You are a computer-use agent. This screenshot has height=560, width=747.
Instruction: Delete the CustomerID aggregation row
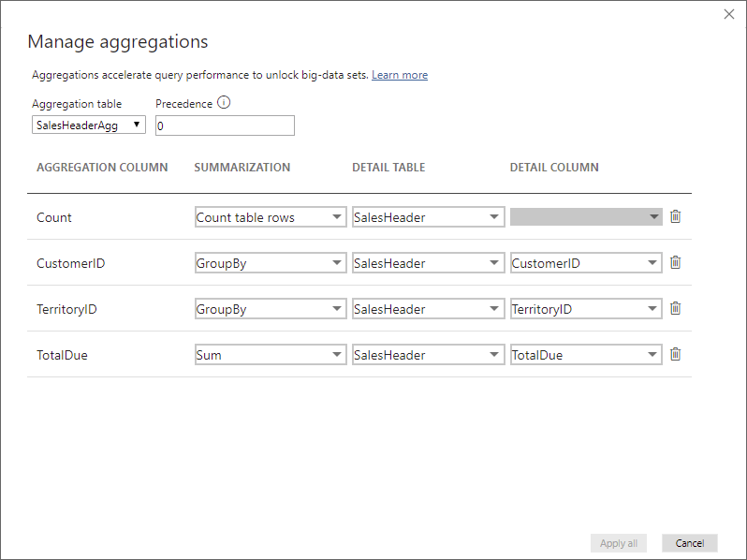tap(675, 262)
